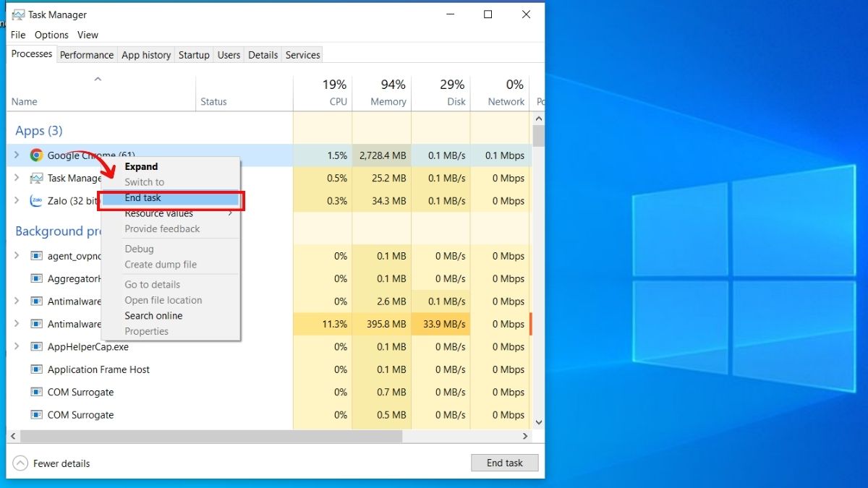Maximize the Task Manager window
Image resolution: width=868 pixels, height=488 pixels.
(488, 14)
